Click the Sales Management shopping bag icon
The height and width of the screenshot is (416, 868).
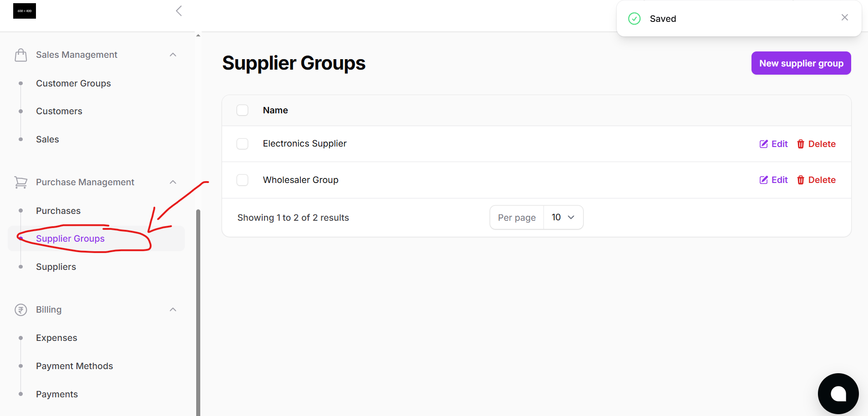(x=20, y=54)
